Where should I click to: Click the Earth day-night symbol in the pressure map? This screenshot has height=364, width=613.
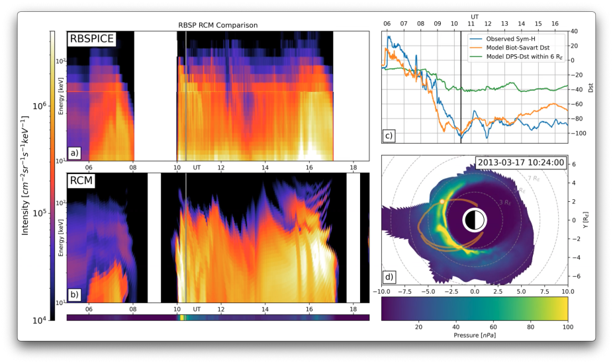tap(474, 220)
